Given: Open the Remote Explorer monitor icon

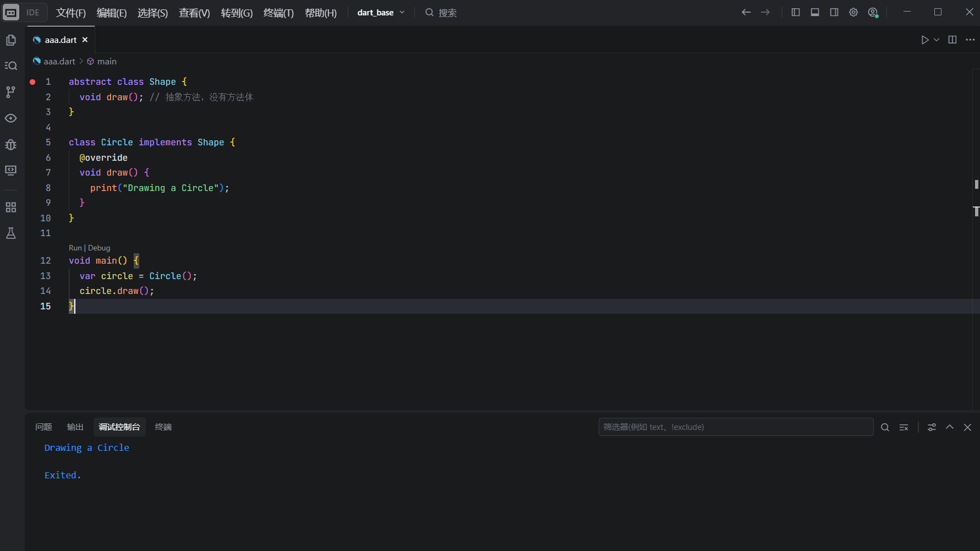Looking at the screenshot, I should (11, 170).
